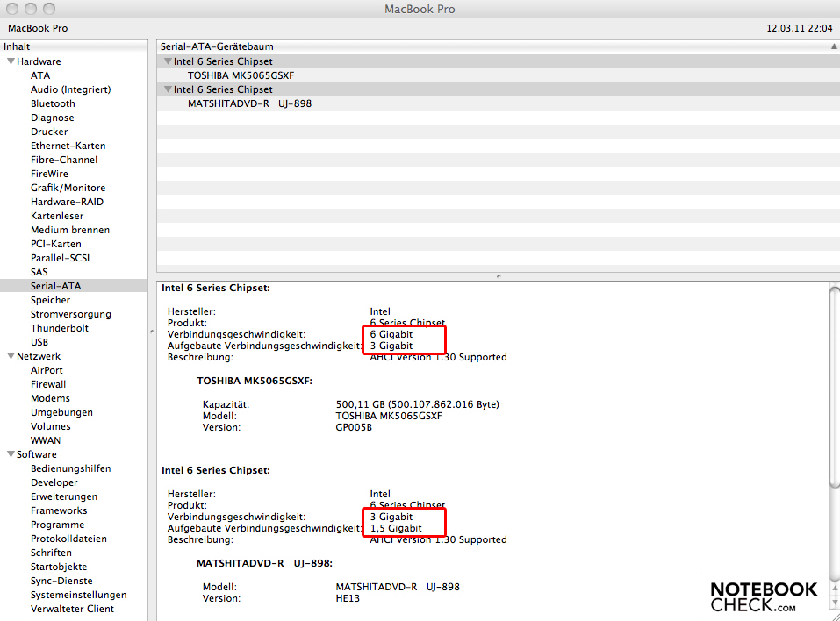Click the detail pane vertical scrollbar thumb
The image size is (840, 621).
point(835,387)
